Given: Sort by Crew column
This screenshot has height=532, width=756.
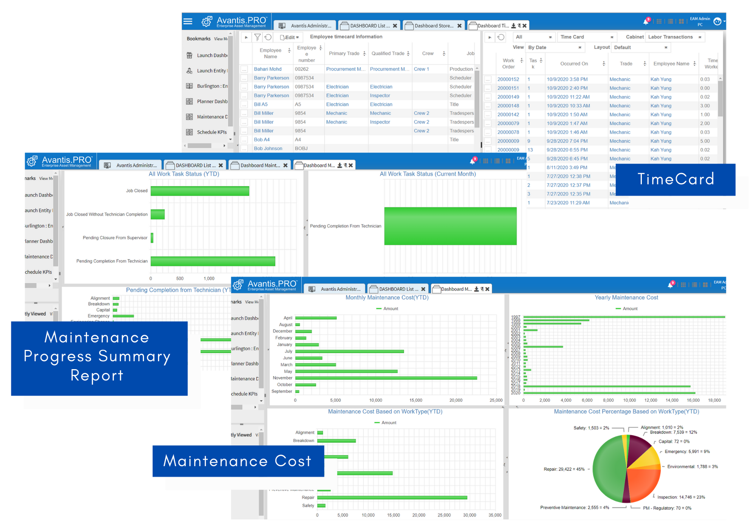Looking at the screenshot, I should coord(444,54).
